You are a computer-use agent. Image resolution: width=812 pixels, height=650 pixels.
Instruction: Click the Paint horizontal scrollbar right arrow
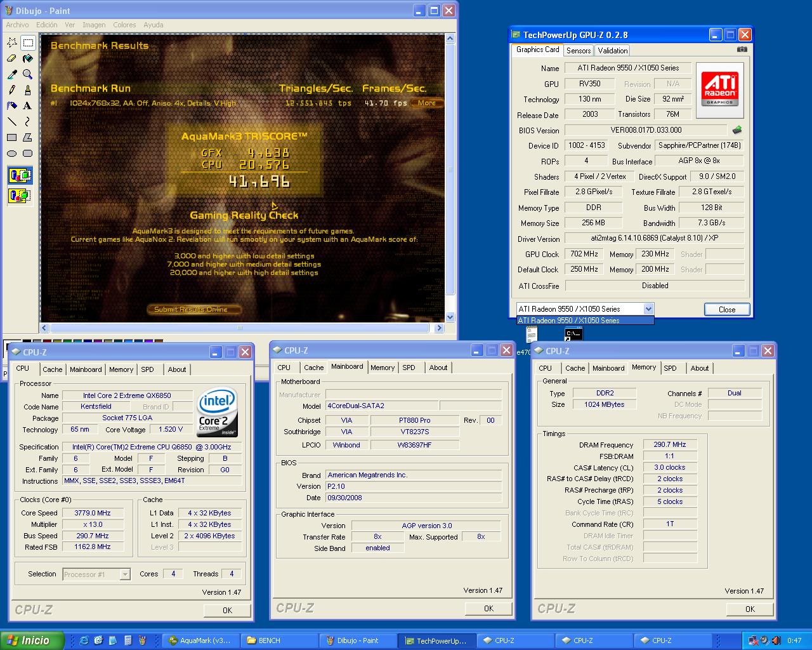click(439, 328)
